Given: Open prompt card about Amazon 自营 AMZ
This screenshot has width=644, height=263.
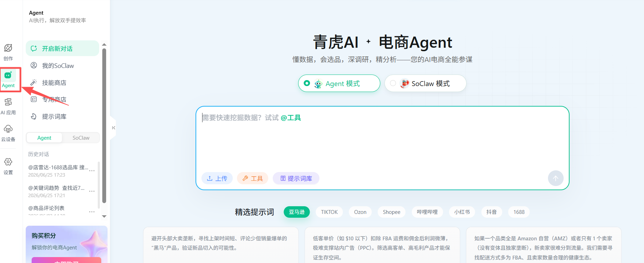Looking at the screenshot, I should pyautogui.click(x=544, y=245).
